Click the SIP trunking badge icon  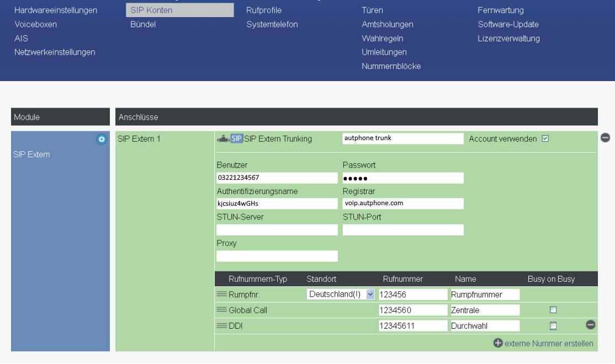click(x=236, y=139)
